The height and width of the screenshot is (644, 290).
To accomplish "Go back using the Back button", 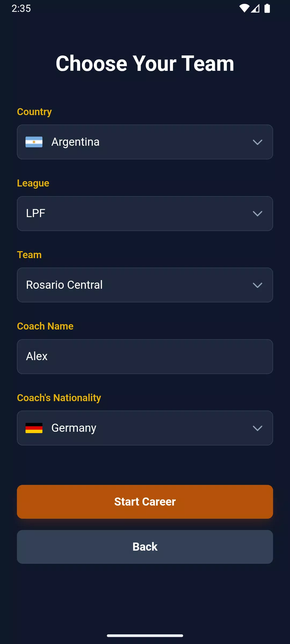I will click(x=145, y=547).
